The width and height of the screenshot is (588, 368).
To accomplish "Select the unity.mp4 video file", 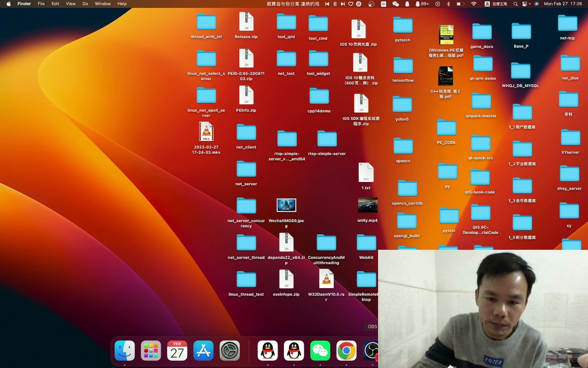I will point(367,205).
